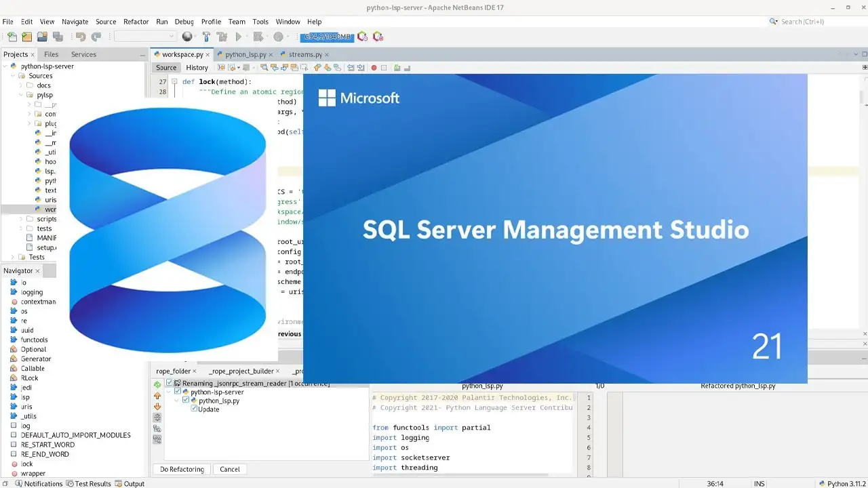The width and height of the screenshot is (868, 488).
Task: Click the New File toolbar icon
Action: pos(13,37)
